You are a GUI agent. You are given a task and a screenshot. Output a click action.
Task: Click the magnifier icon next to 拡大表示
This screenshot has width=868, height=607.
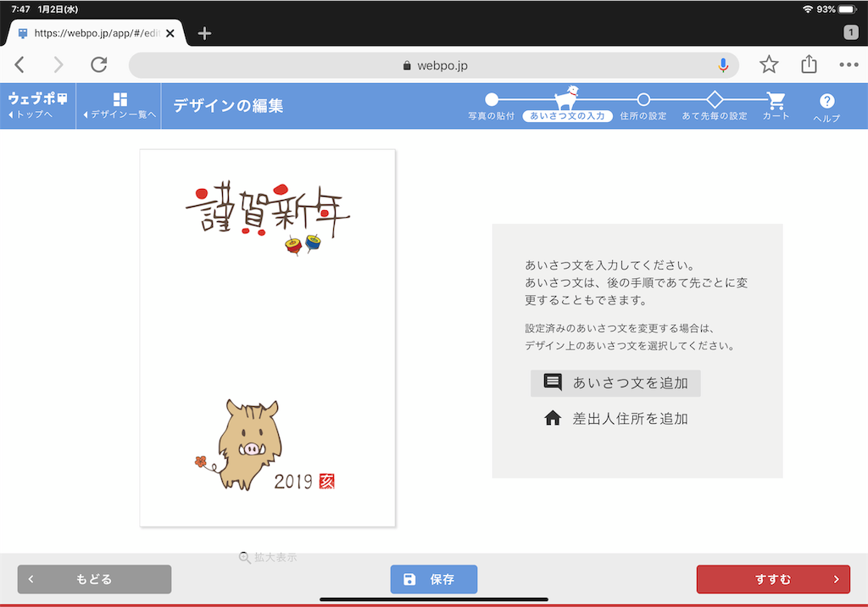pos(245,558)
